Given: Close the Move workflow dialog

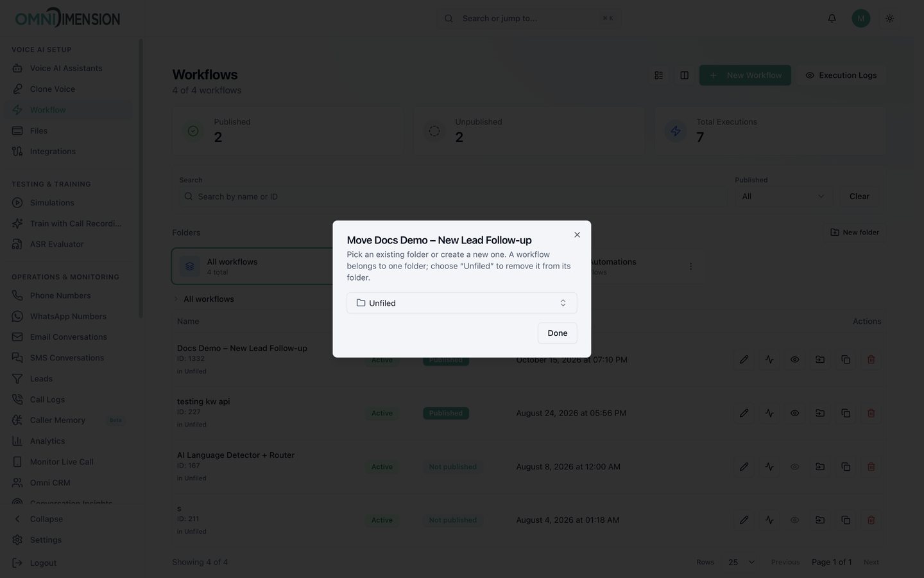Looking at the screenshot, I should pos(577,235).
